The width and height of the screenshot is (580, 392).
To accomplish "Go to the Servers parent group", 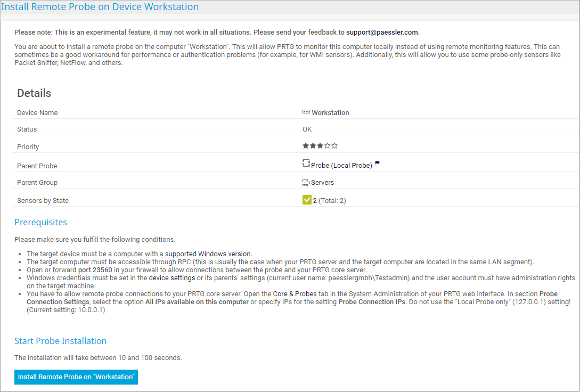I will point(322,183).
